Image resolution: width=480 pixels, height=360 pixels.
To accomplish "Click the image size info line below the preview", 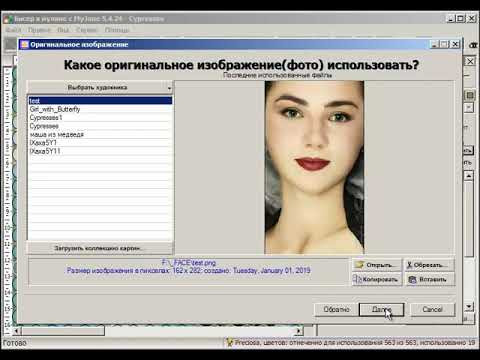I will pyautogui.click(x=188, y=271).
